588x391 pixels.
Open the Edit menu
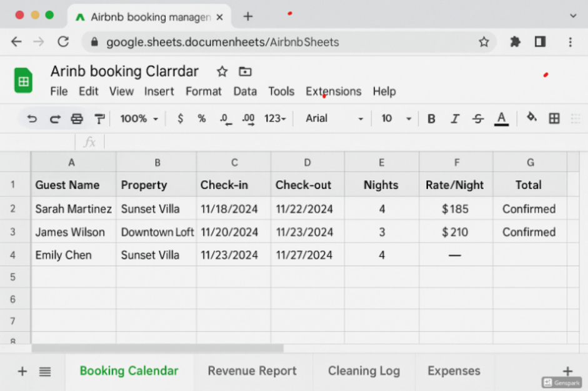[x=89, y=91]
